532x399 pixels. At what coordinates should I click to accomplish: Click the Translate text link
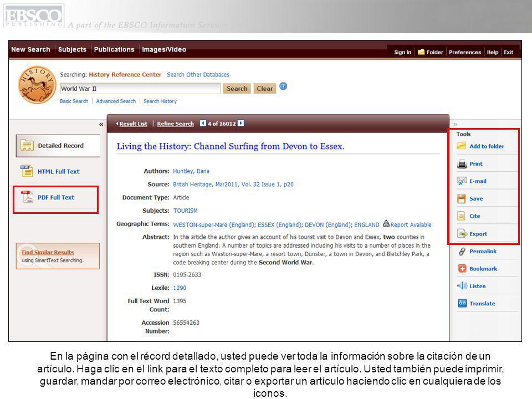click(482, 304)
